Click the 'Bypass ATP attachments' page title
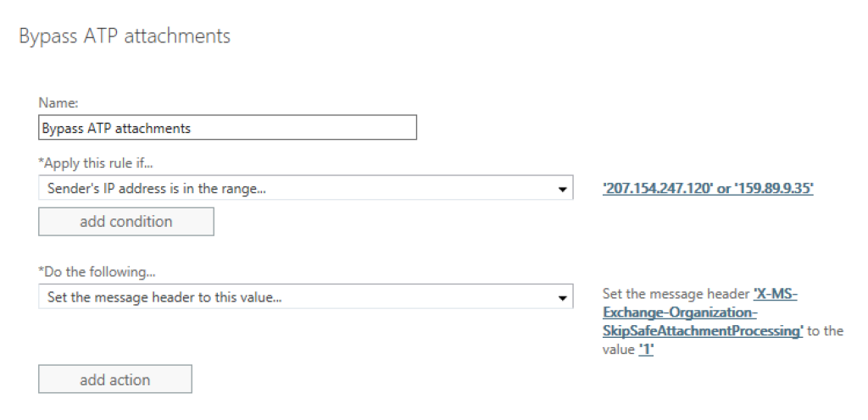This screenshot has width=868, height=420. [x=125, y=36]
